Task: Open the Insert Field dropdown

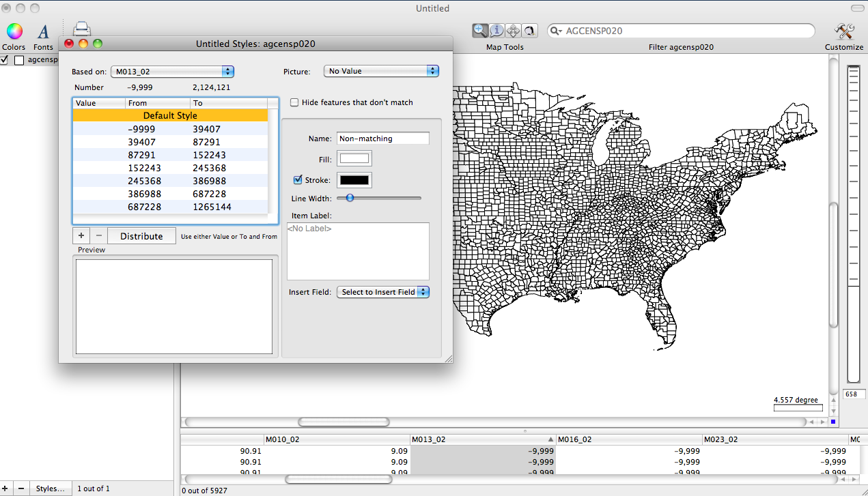Action: tap(382, 292)
